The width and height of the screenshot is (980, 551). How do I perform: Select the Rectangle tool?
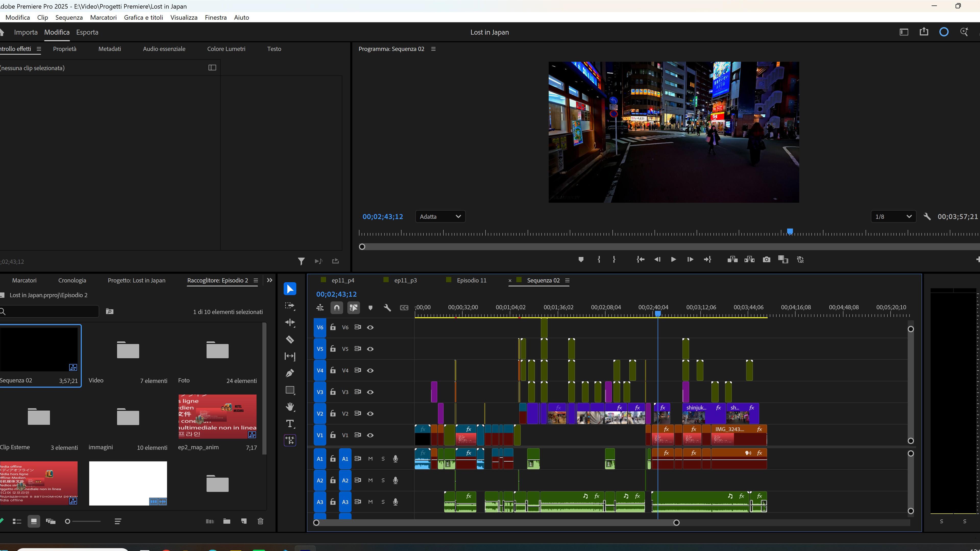(290, 390)
